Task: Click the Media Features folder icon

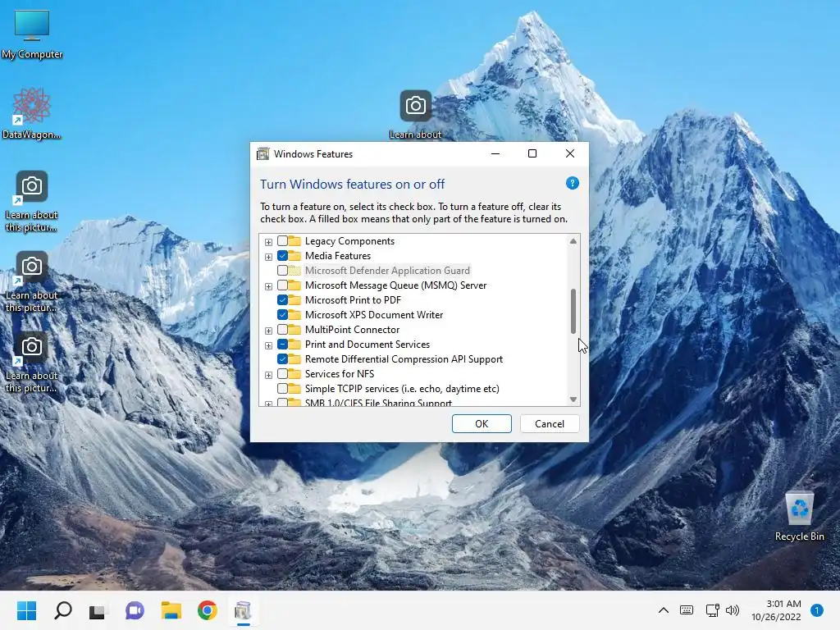Action: click(294, 256)
